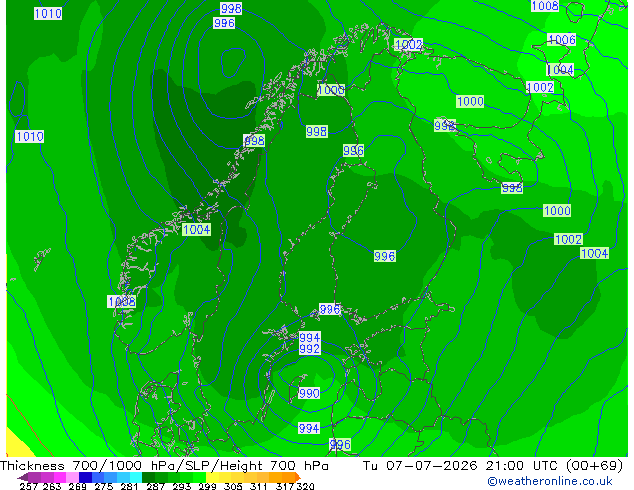The width and height of the screenshot is (634, 490).
Task: Click the 281 legend value
Action: pyautogui.click(x=129, y=486)
